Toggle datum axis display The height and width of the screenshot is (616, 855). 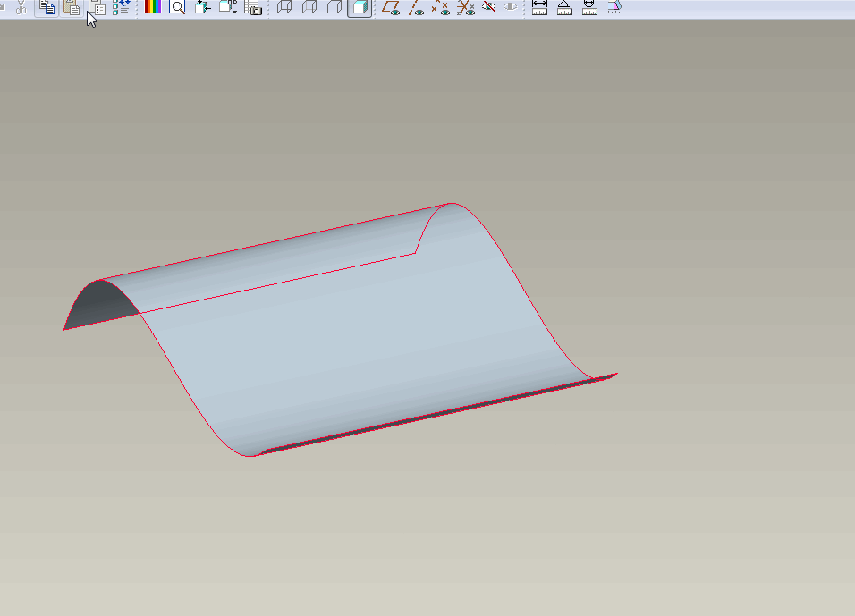tap(416, 7)
